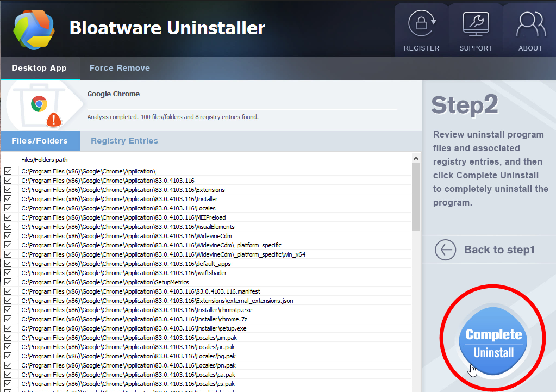This screenshot has width=556, height=392.
Task: Toggle checkbox for 83.0.4103.116\Installer folder
Action: pyautogui.click(x=8, y=199)
